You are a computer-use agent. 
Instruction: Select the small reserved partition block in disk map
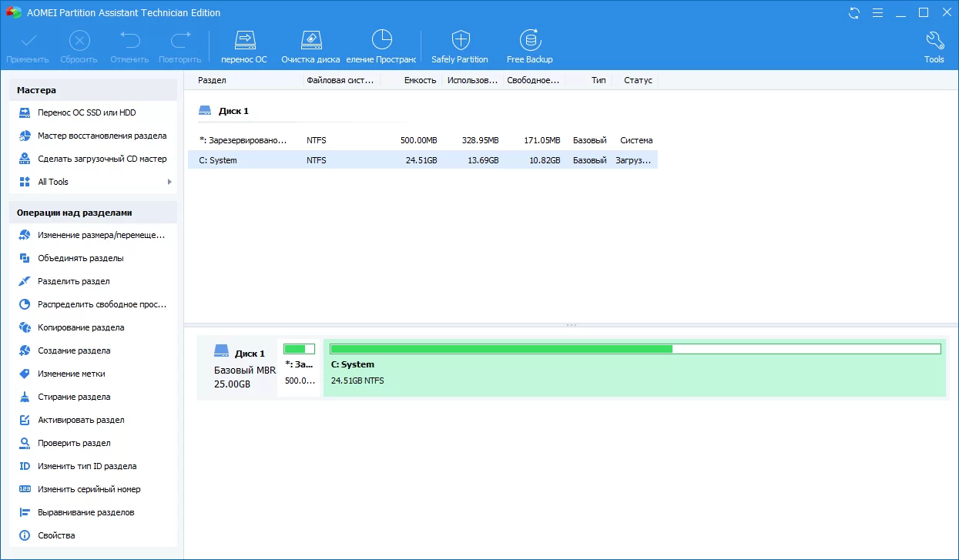[299, 368]
